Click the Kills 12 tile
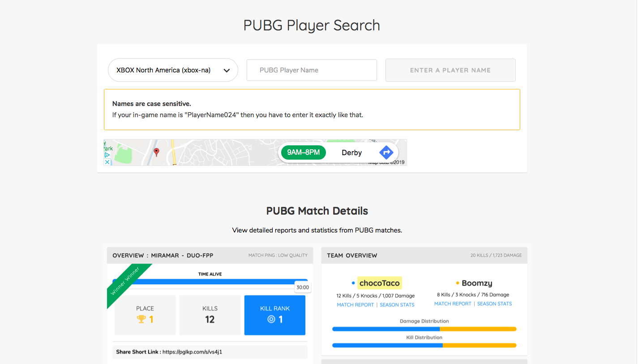The image size is (638, 364). point(210,315)
